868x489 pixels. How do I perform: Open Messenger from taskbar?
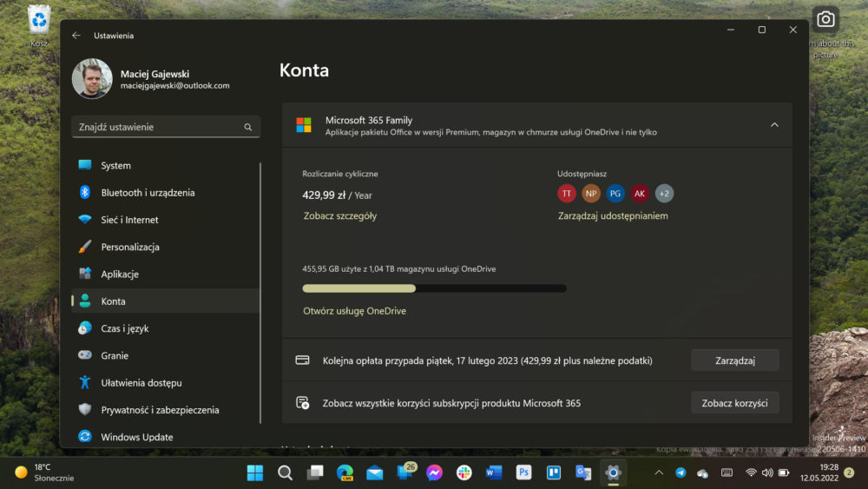coord(435,473)
